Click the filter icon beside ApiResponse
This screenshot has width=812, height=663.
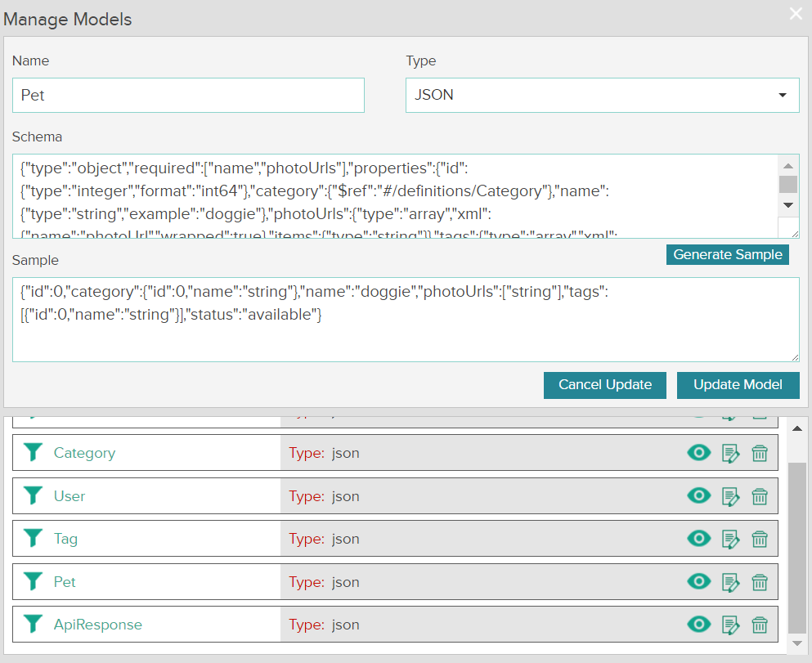tap(33, 625)
